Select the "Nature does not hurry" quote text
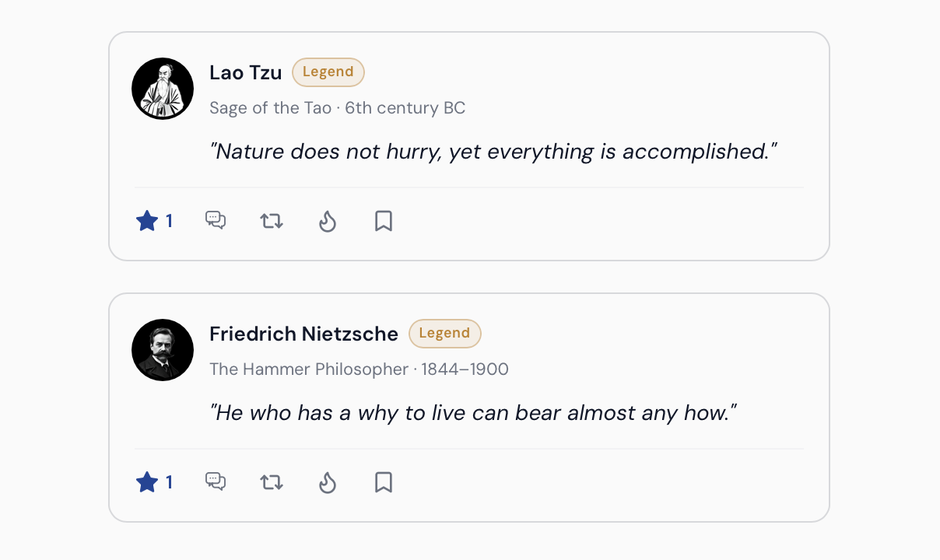The height and width of the screenshot is (560, 940). 493,152
